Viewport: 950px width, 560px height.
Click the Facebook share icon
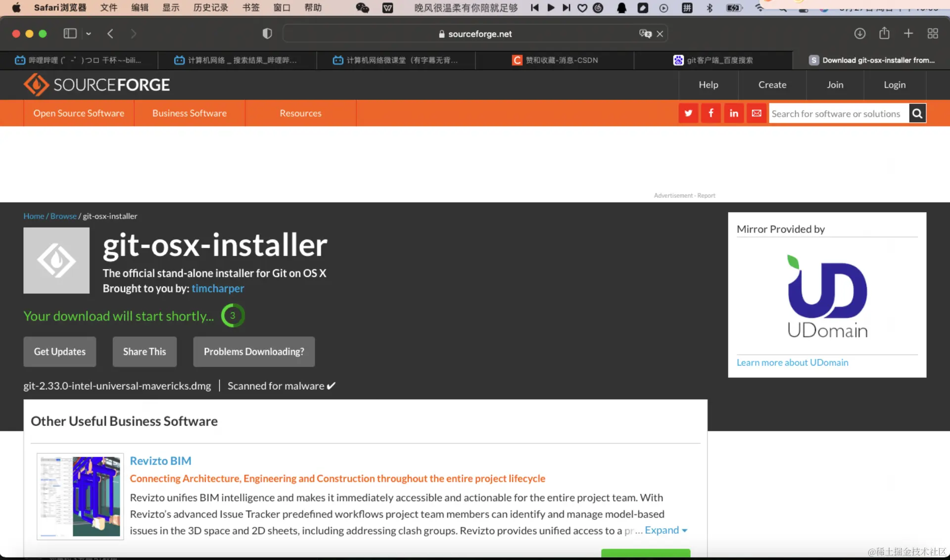[711, 113]
